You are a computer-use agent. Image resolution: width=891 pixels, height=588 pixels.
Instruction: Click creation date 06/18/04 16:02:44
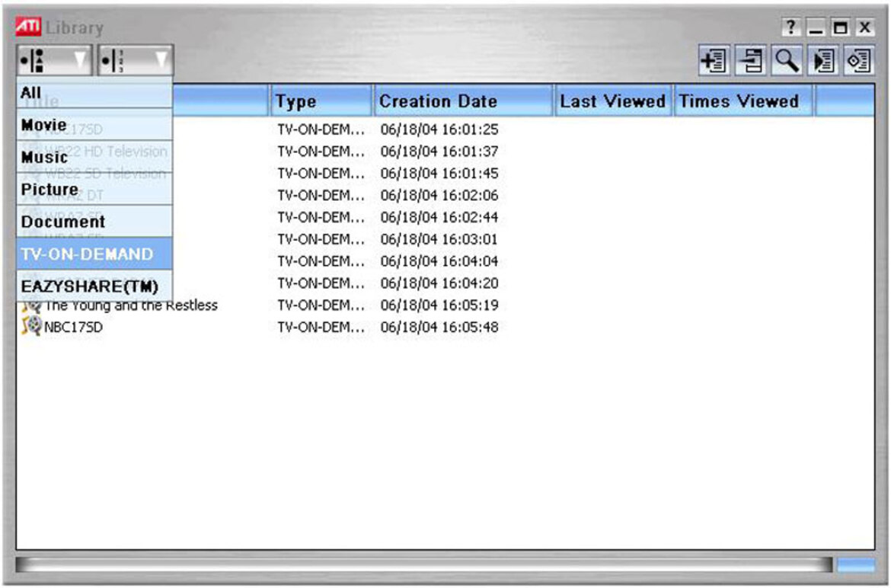point(439,218)
